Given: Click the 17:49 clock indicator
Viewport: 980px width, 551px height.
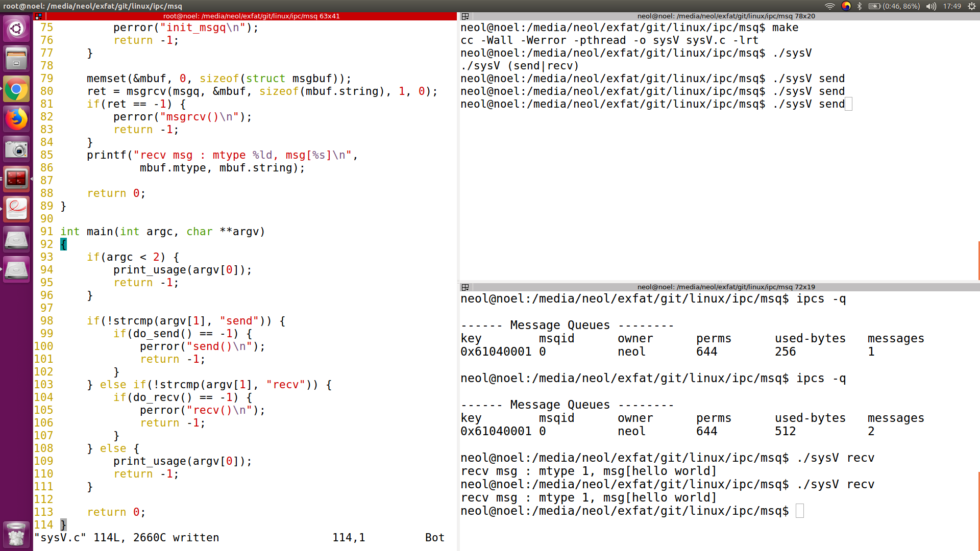Looking at the screenshot, I should click(952, 6).
